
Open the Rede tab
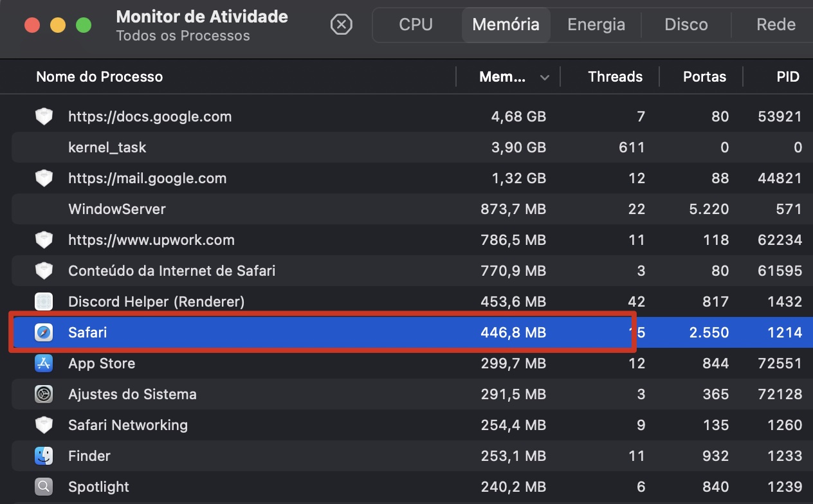pos(776,24)
